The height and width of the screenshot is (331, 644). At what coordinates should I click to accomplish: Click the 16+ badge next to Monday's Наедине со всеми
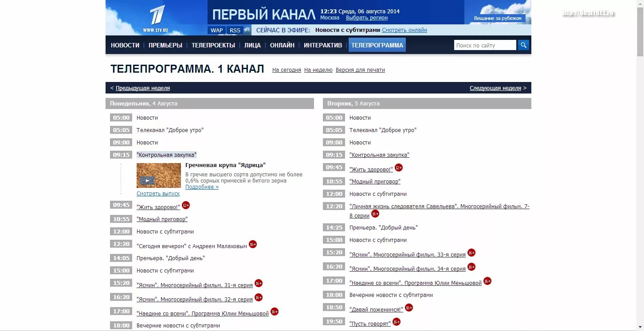(275, 312)
